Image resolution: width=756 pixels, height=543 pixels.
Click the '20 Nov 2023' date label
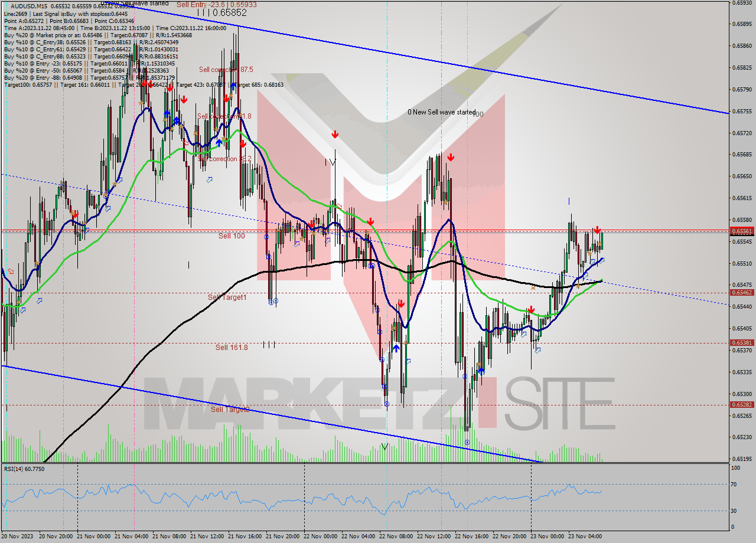click(18, 537)
